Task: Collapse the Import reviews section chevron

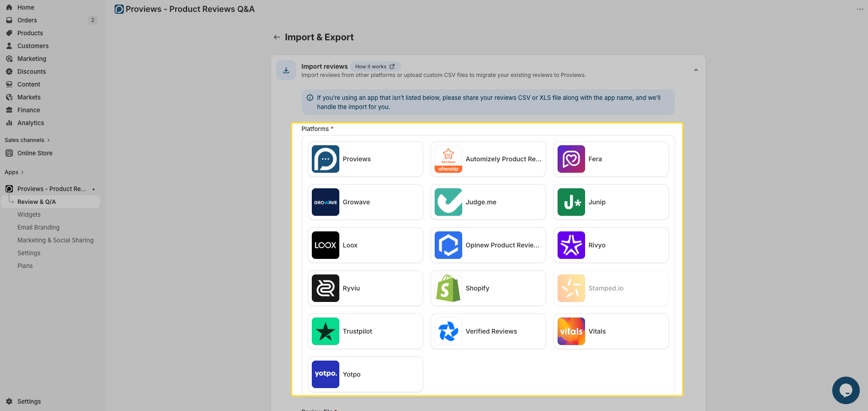Action: 696,70
